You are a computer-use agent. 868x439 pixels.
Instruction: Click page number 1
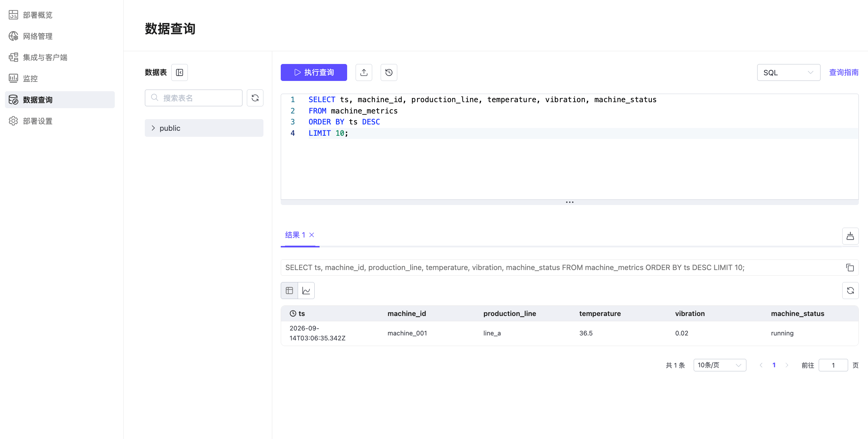[x=774, y=365]
